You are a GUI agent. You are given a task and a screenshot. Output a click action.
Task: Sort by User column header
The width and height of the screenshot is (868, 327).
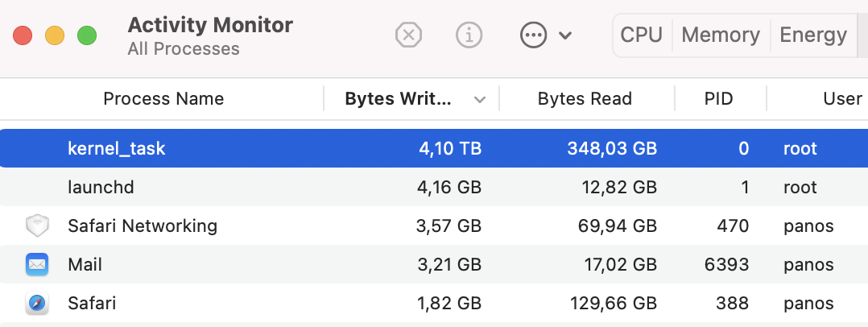click(842, 99)
